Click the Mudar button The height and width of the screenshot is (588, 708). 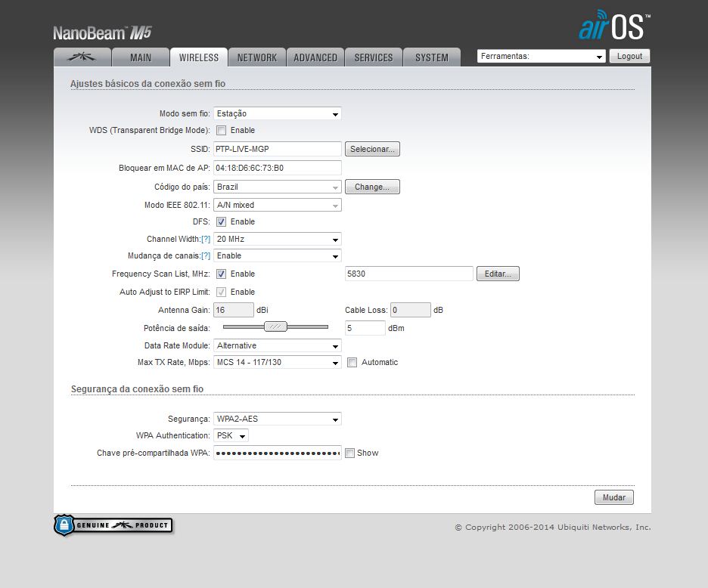613,497
